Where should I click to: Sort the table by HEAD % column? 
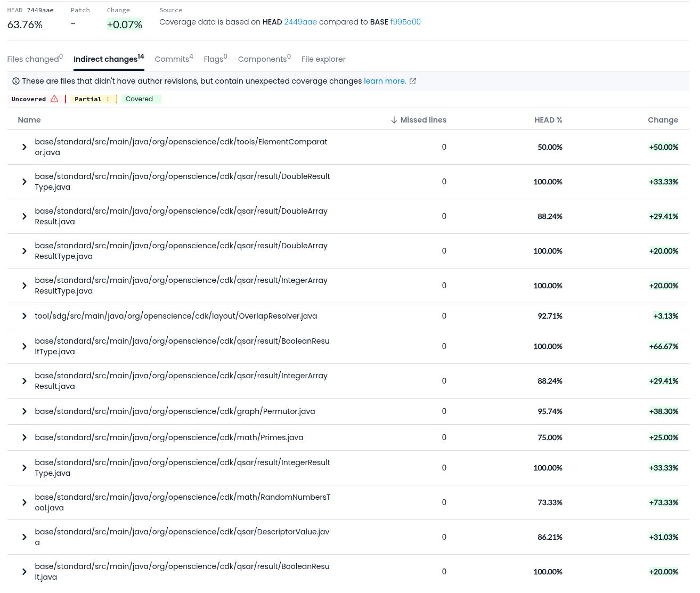tap(548, 120)
